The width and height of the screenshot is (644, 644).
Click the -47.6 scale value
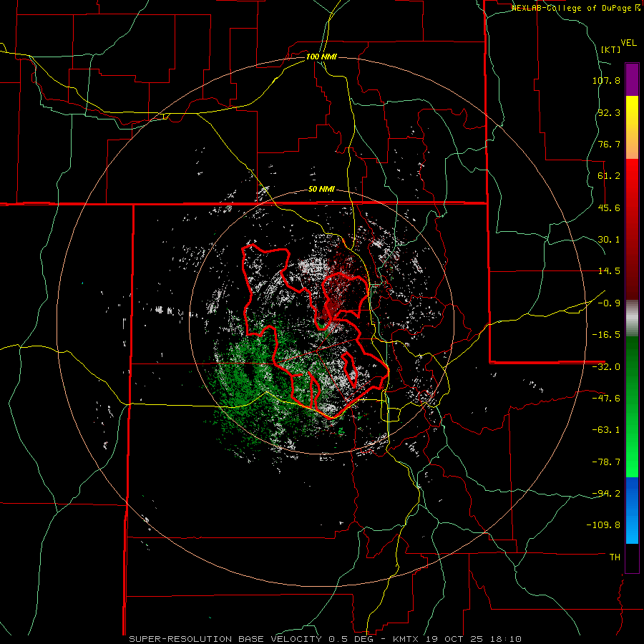click(x=606, y=399)
